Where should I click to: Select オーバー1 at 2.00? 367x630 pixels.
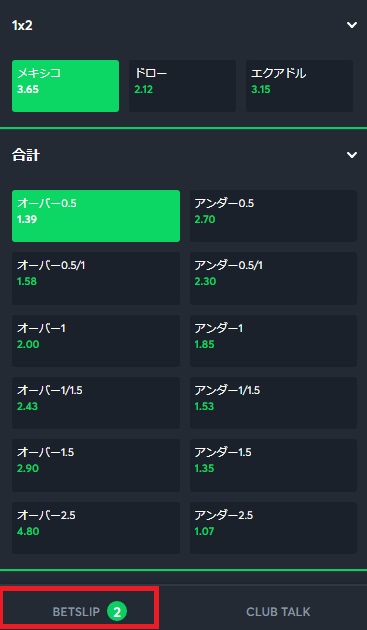pyautogui.click(x=96, y=341)
